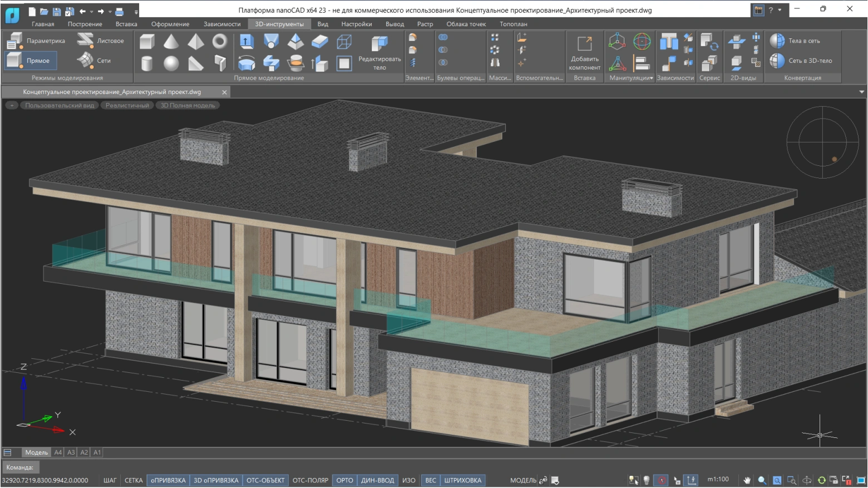This screenshot has width=868, height=488.
Task: Toggle ОТС-ПОЛЯР polar tracking
Action: [x=310, y=480]
